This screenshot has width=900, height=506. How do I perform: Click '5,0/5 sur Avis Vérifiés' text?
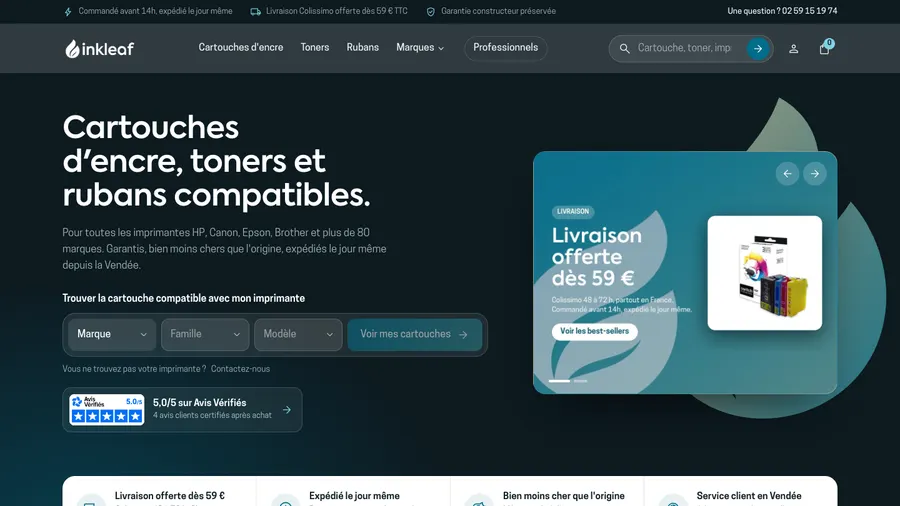(199, 403)
